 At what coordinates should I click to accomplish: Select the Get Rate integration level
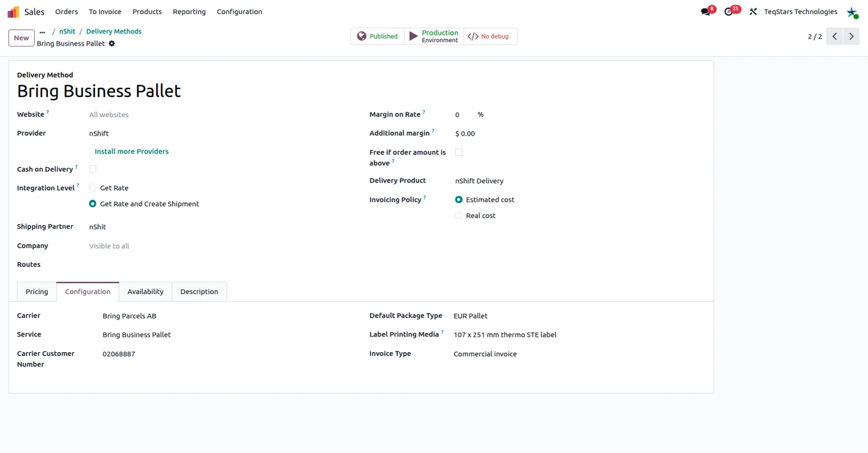tap(93, 188)
